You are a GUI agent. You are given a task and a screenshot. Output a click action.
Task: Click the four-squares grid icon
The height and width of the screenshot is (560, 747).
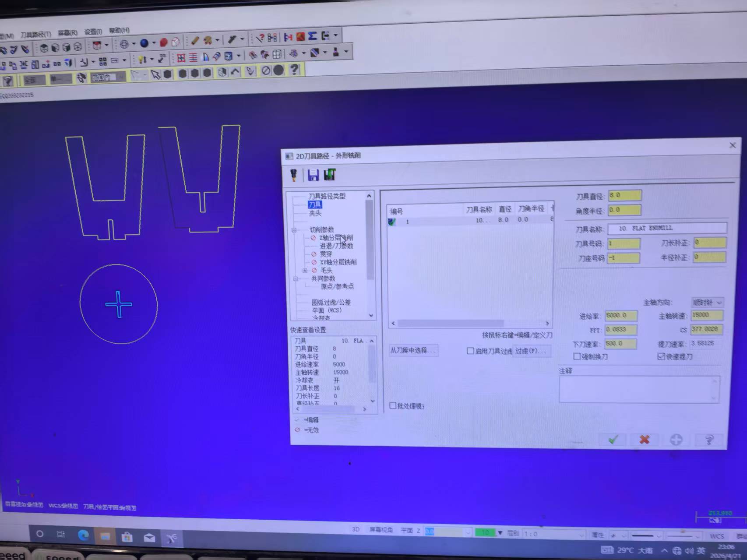click(103, 61)
